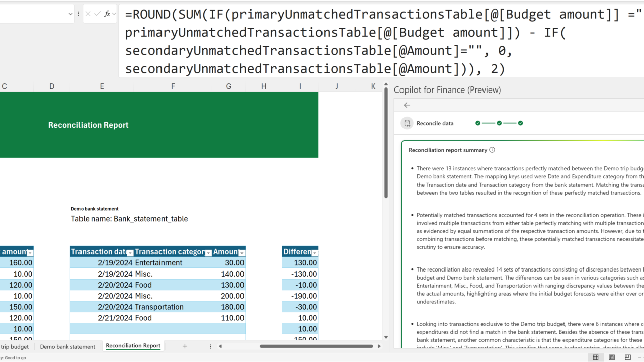Click the name box options dots

tap(78, 14)
